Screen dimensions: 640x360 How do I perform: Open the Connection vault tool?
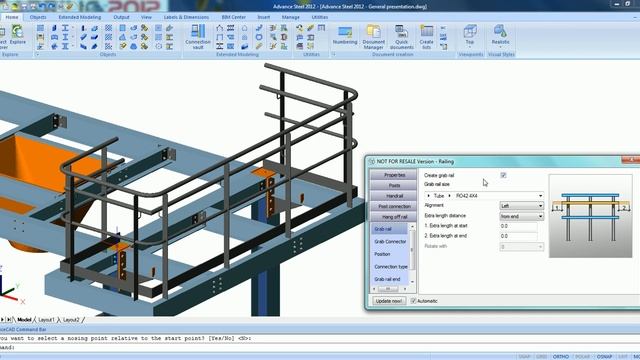coord(198,36)
